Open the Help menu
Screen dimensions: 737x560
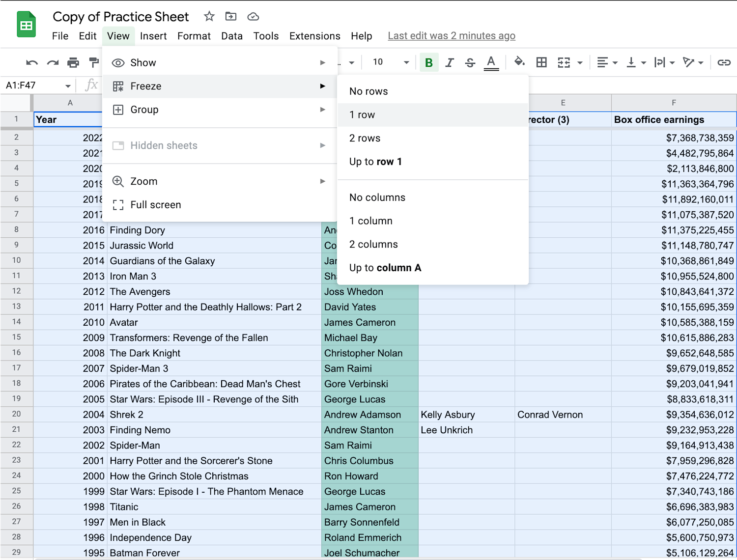(x=361, y=36)
